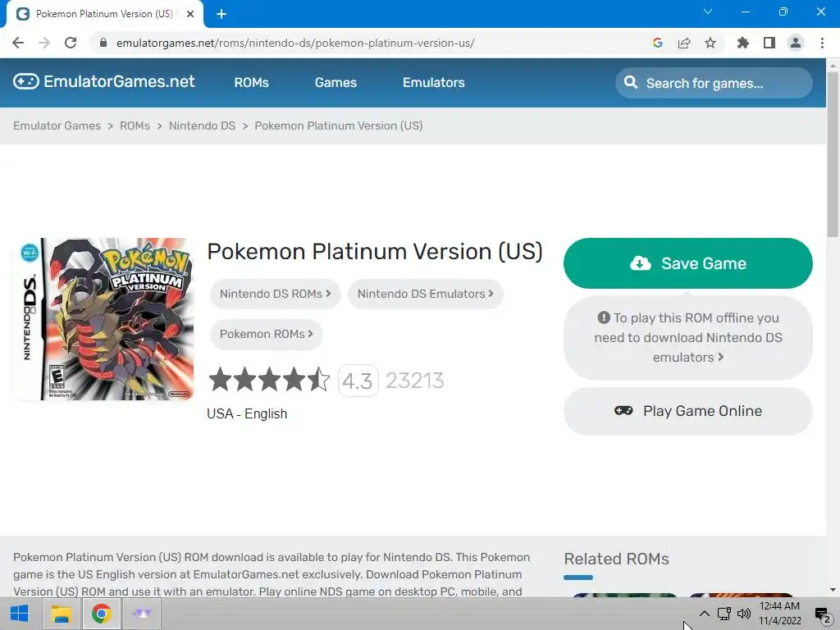The width and height of the screenshot is (840, 630).
Task: Open the Chrome profile avatar
Action: [x=796, y=43]
